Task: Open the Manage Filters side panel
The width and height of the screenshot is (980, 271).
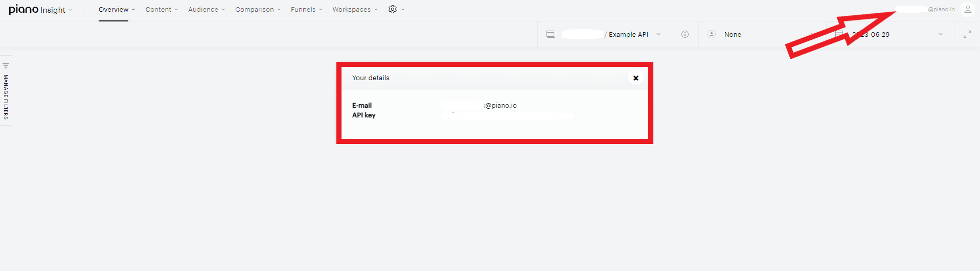Action: [x=6, y=90]
